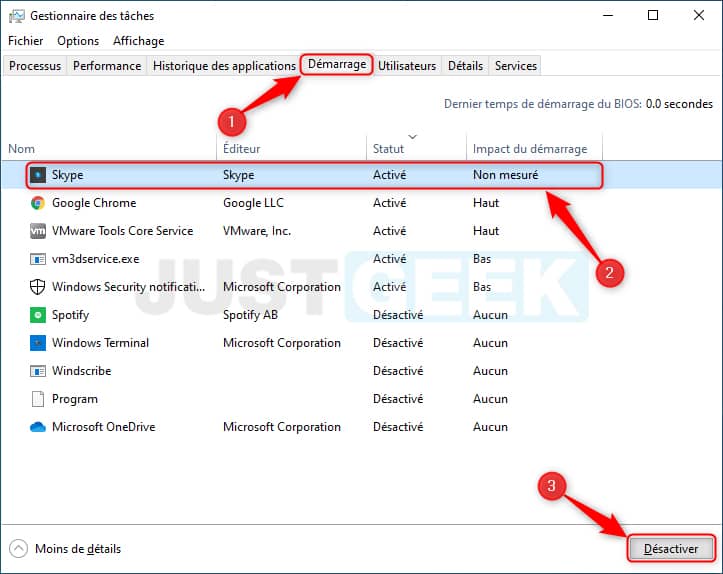
Task: Switch to the Processus tab
Action: [35, 66]
